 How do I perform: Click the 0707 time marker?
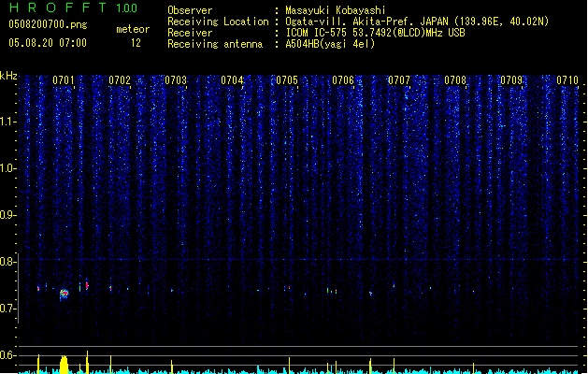tap(399, 80)
